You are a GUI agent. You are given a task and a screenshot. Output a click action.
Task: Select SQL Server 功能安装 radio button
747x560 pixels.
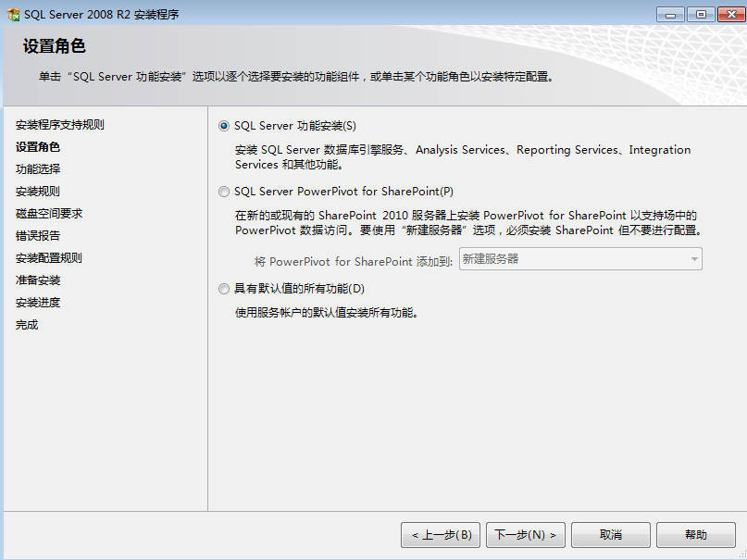click(x=223, y=126)
